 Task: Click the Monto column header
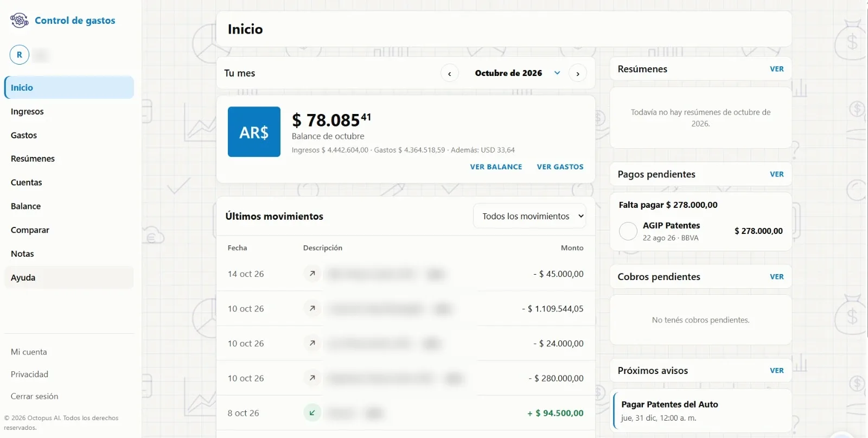click(572, 247)
